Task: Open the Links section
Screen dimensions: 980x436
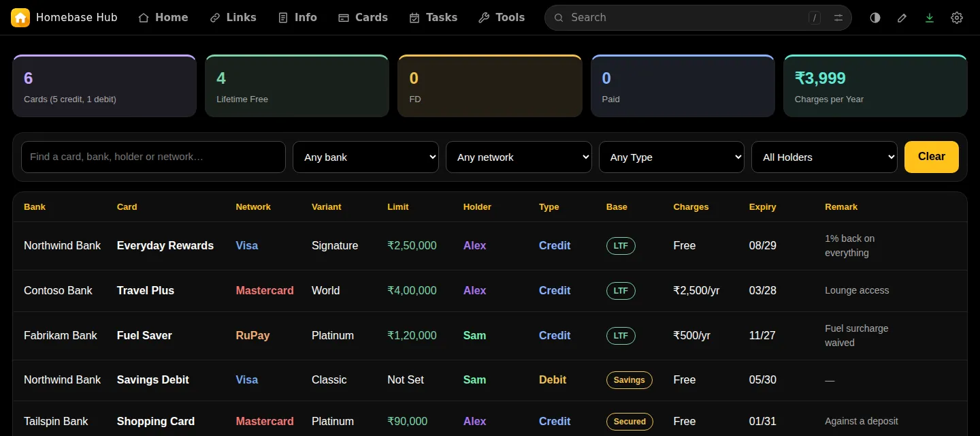Action: pyautogui.click(x=233, y=18)
